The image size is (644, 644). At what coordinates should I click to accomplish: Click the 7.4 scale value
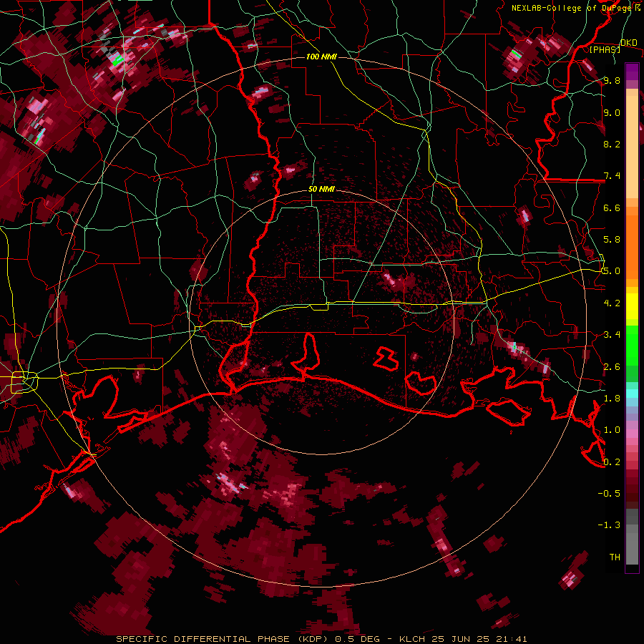(x=612, y=176)
